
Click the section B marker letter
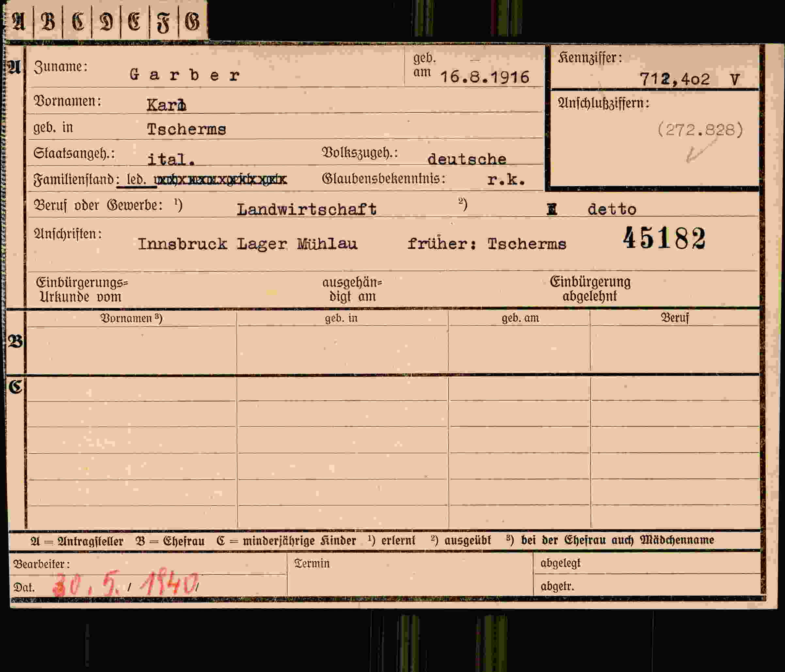[15, 342]
